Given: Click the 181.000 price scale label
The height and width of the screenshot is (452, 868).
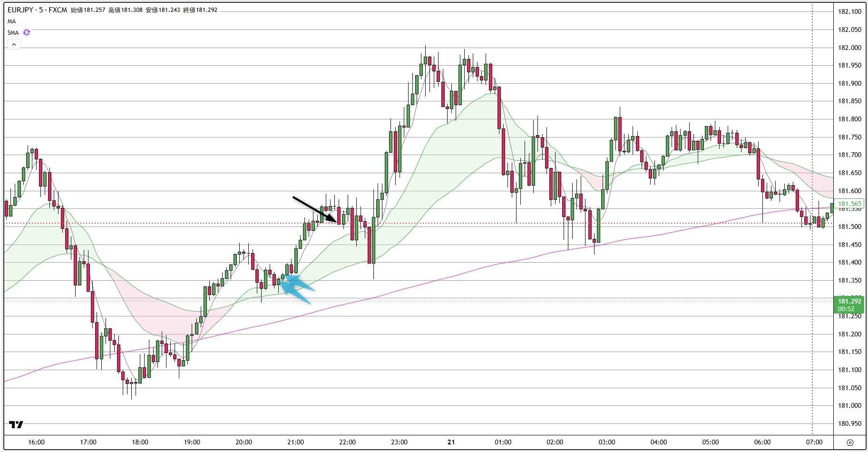Looking at the screenshot, I should point(849,405).
